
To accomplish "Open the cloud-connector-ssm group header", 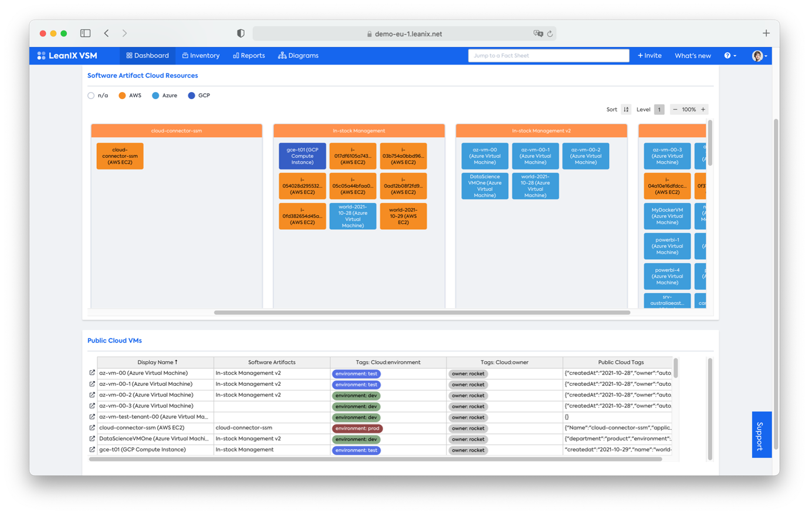I will point(177,131).
